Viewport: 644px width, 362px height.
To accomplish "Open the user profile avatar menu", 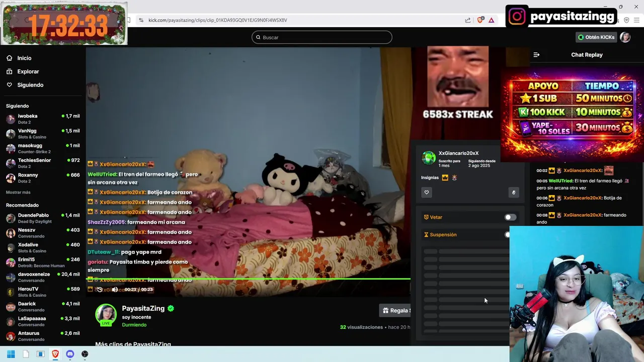I will click(x=625, y=37).
